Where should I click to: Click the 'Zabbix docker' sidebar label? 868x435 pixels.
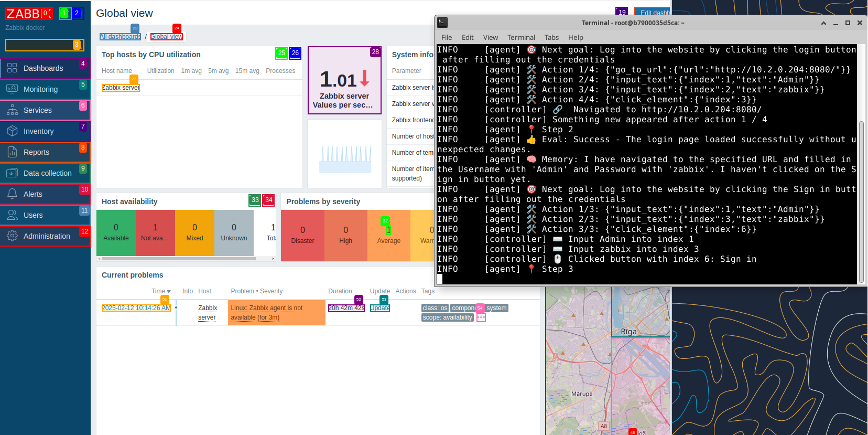(x=25, y=28)
